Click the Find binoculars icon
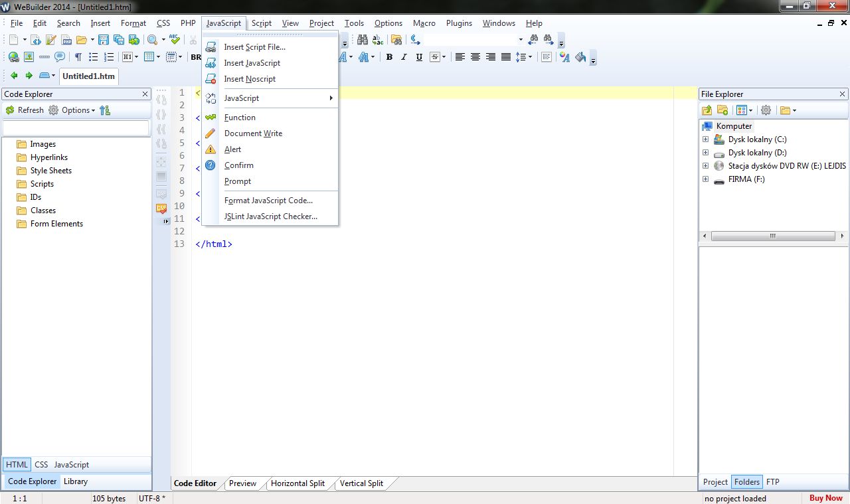This screenshot has height=504, width=850. (x=363, y=40)
